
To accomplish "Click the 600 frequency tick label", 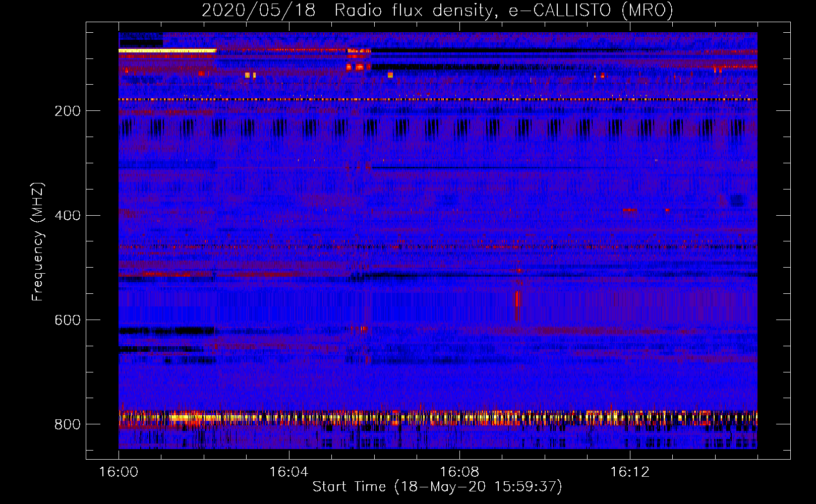I will [68, 321].
